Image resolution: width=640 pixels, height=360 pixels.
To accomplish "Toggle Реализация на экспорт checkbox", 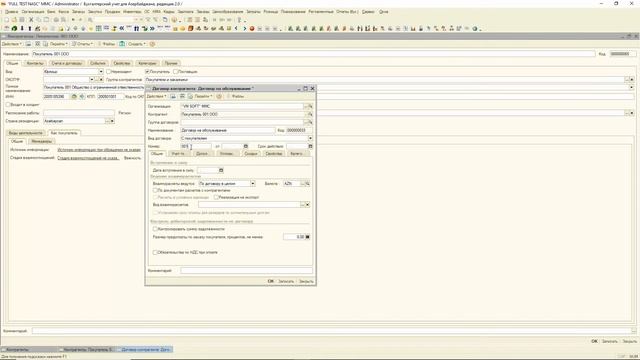I will point(216,197).
